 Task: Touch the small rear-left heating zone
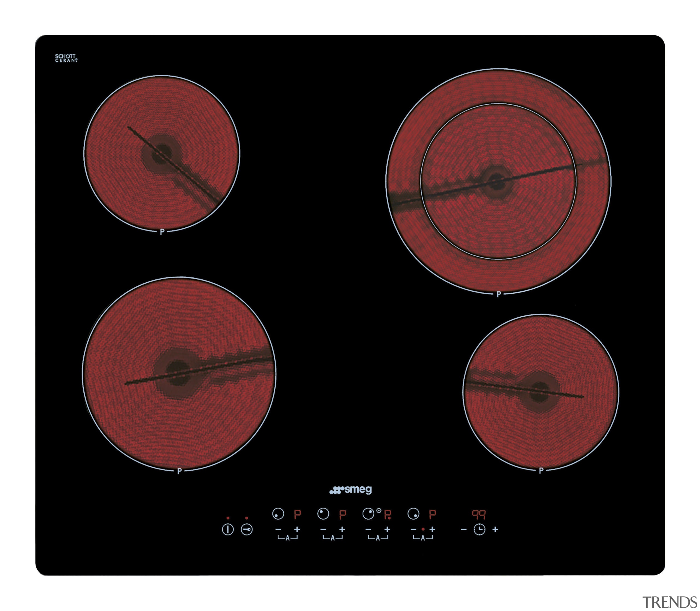(162, 154)
